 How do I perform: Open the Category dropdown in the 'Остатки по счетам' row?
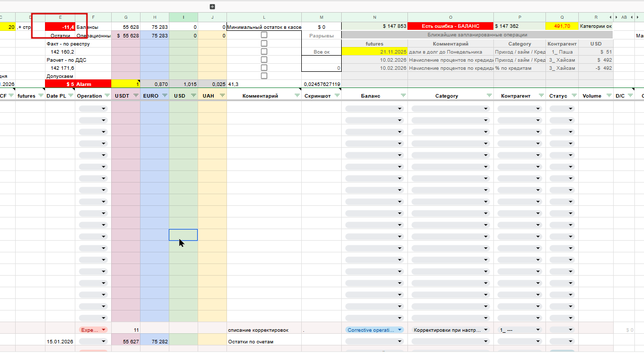[x=451, y=341]
